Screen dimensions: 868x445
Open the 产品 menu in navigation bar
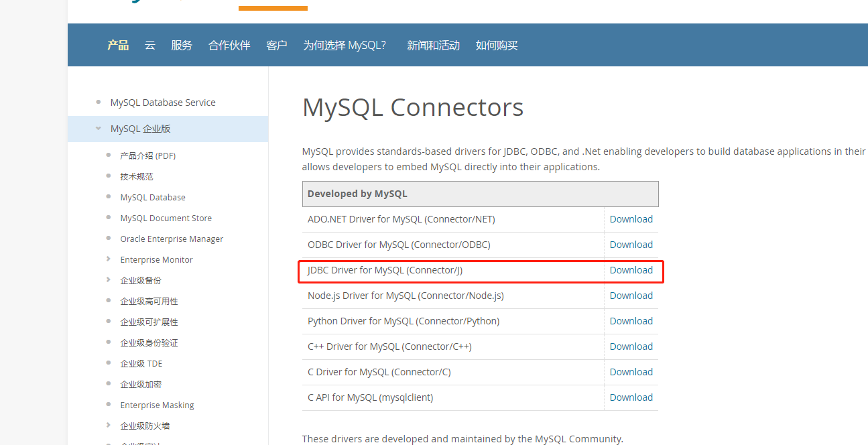[x=118, y=46]
